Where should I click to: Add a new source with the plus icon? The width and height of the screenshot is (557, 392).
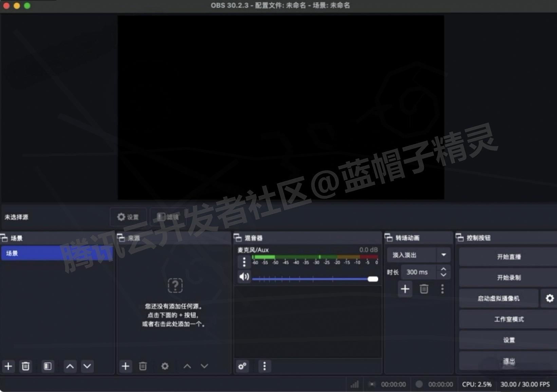coord(126,366)
